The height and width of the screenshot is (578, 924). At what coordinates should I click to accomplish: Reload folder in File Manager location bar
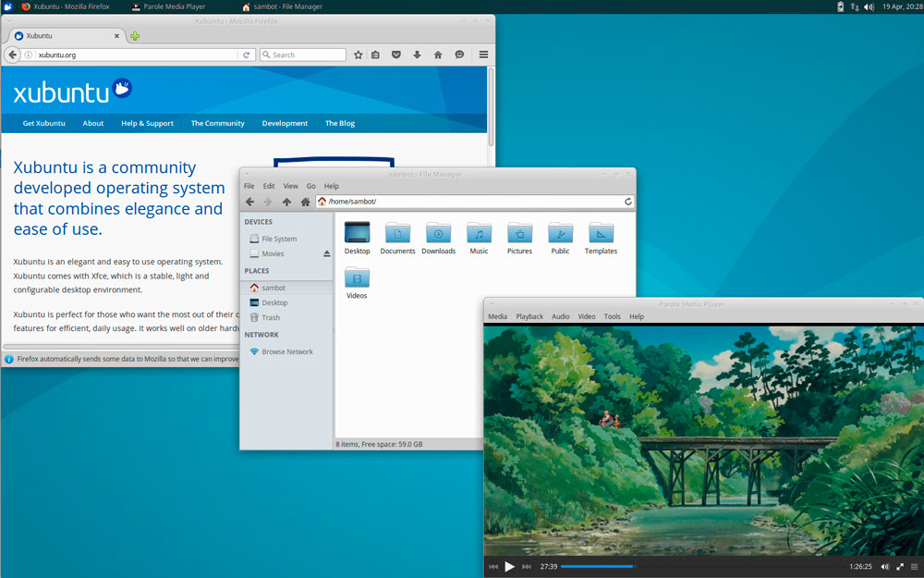point(628,202)
